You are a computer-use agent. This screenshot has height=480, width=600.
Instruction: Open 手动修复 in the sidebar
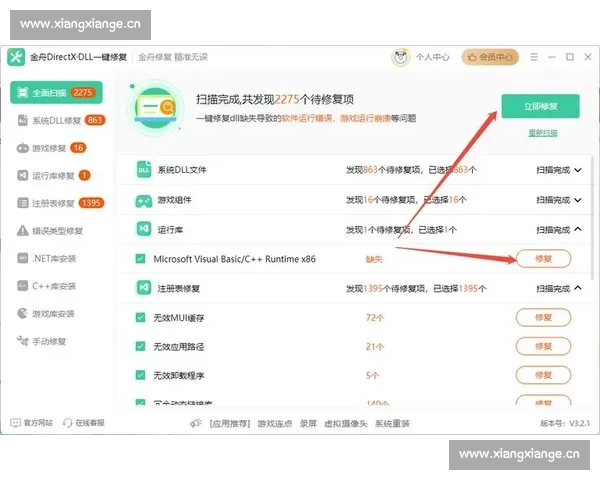41,341
